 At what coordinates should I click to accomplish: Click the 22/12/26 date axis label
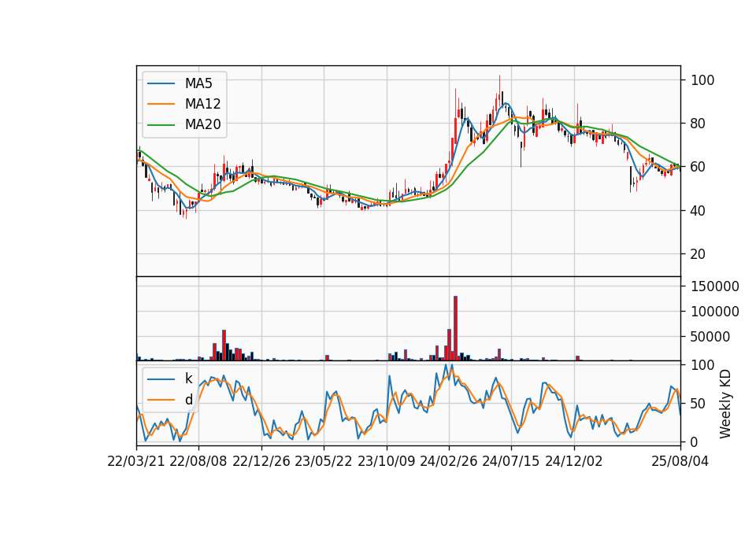coord(261,461)
